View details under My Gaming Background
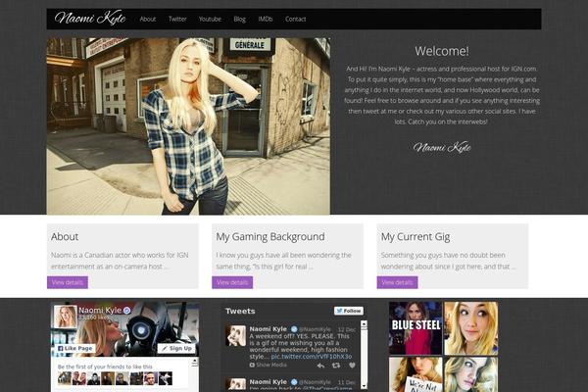This screenshot has height=392, width=588. tap(232, 282)
